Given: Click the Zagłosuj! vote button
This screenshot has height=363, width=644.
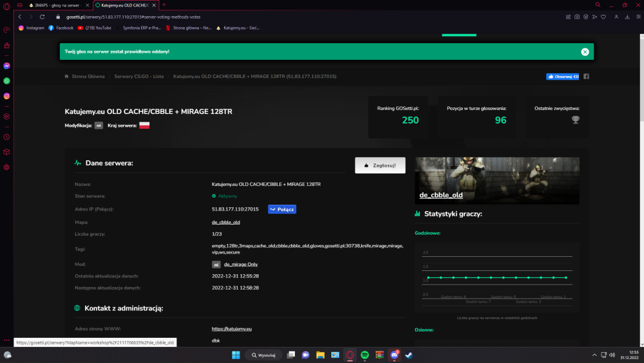Looking at the screenshot, I should (380, 165).
